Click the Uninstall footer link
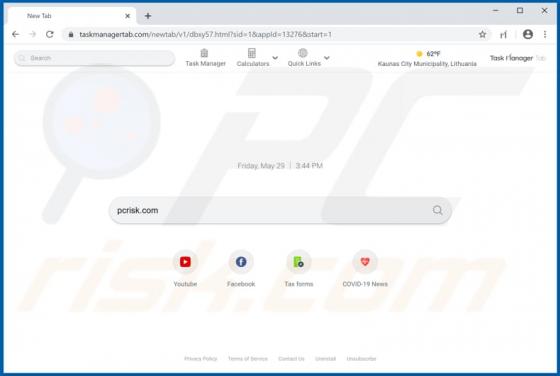Screen dimensions: 560x376 pos(325,359)
